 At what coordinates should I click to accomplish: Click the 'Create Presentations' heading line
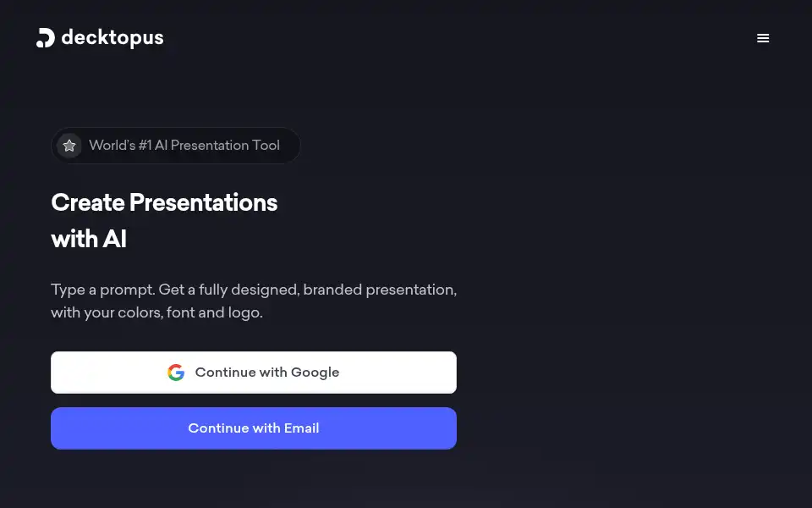tap(164, 202)
